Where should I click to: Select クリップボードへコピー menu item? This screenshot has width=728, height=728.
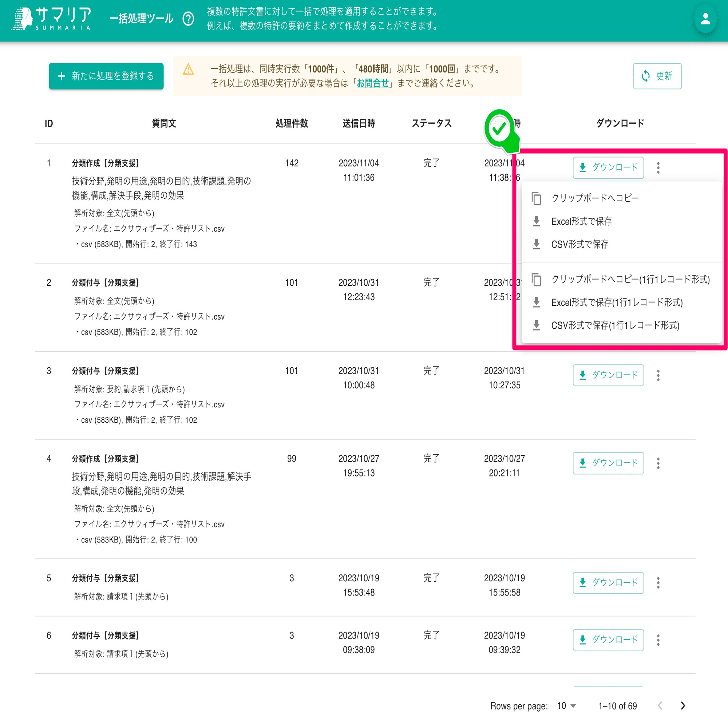595,198
